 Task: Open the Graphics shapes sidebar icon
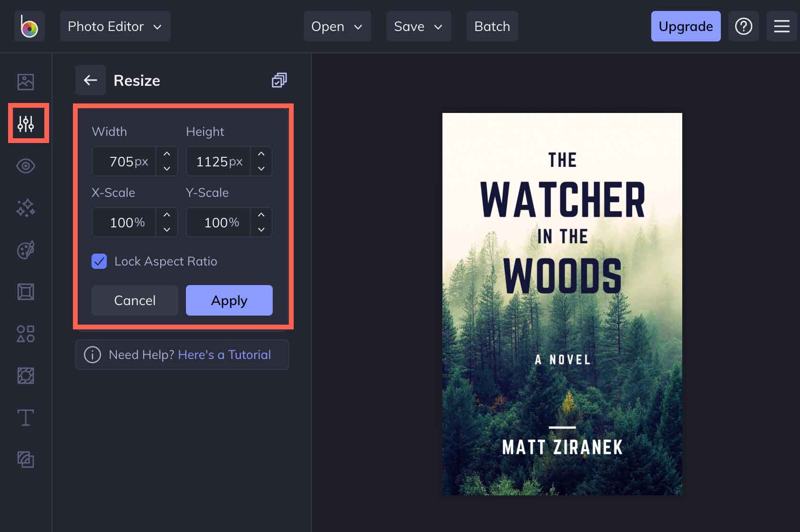(x=26, y=334)
